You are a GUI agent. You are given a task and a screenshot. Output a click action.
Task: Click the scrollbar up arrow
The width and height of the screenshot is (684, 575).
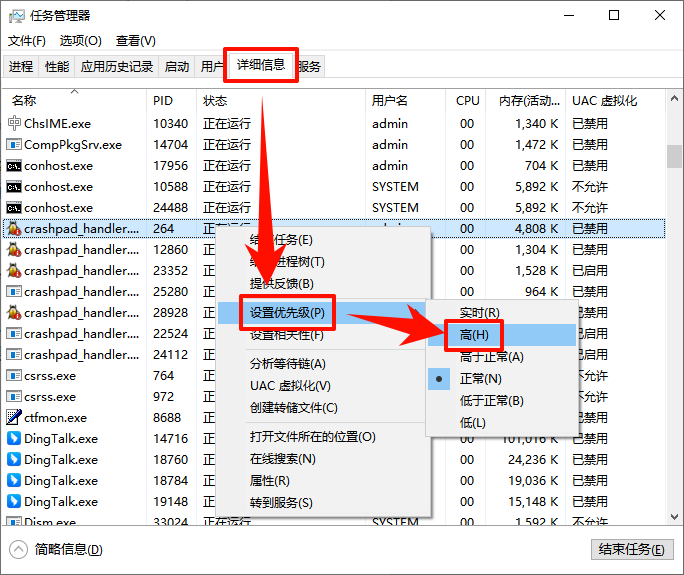click(674, 99)
